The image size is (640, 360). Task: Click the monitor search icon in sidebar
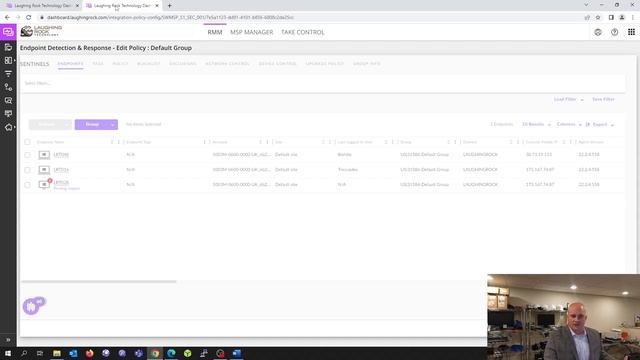pos(8,100)
